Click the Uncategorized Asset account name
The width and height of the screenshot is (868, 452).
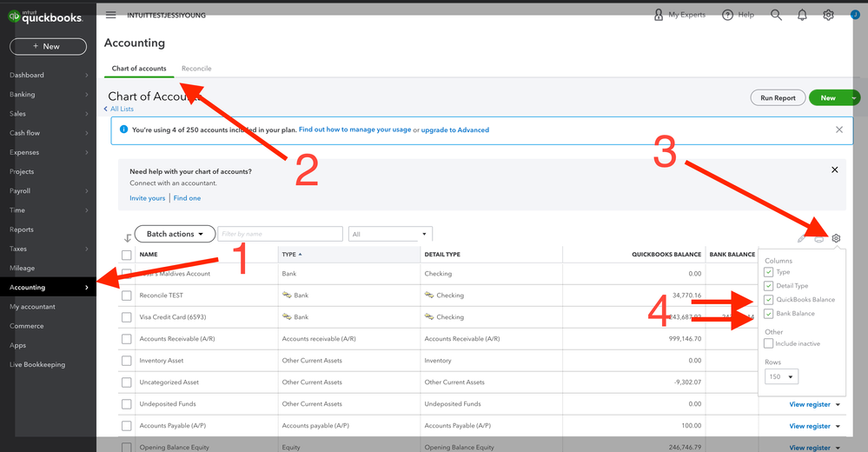point(169,382)
